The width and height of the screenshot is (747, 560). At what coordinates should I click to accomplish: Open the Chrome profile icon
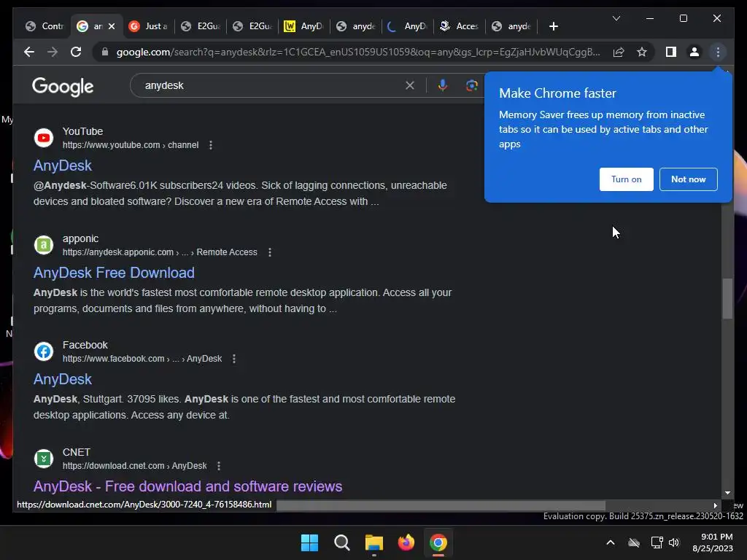click(x=694, y=52)
